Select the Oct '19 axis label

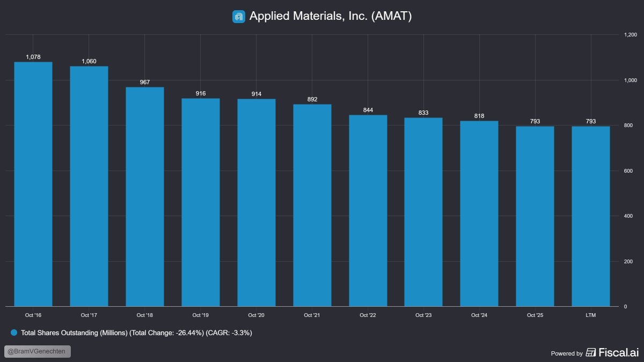click(x=200, y=315)
